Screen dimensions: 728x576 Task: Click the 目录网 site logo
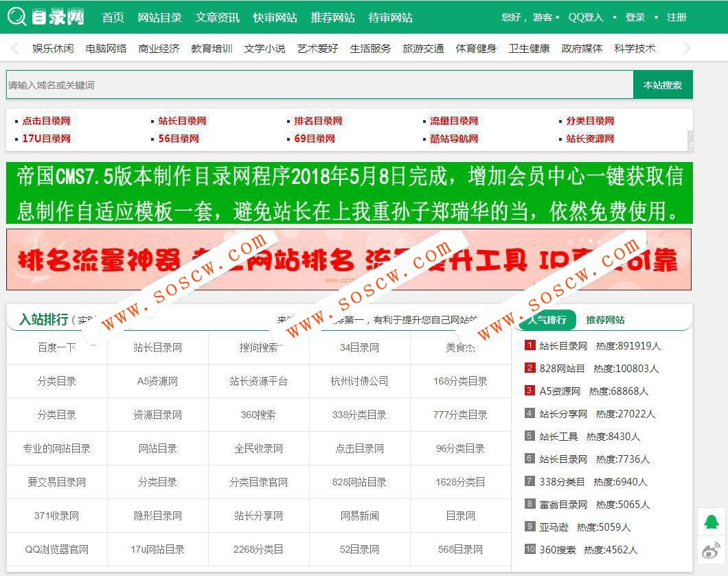click(46, 16)
